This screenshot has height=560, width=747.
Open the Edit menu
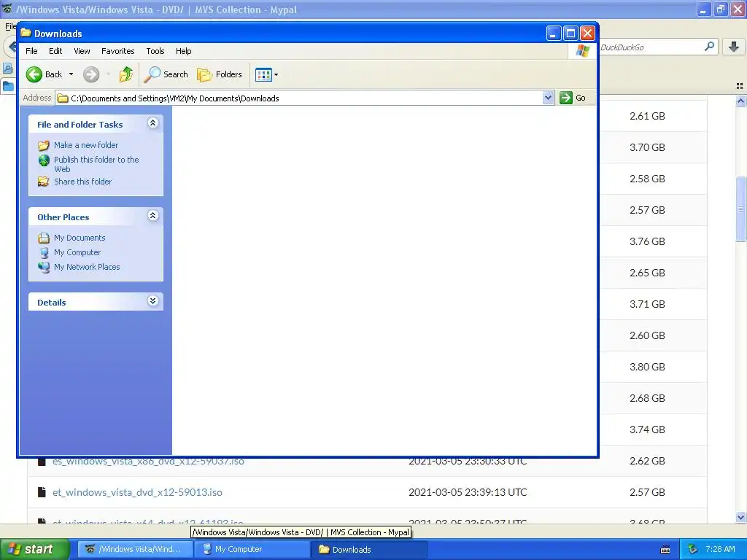[55, 51]
